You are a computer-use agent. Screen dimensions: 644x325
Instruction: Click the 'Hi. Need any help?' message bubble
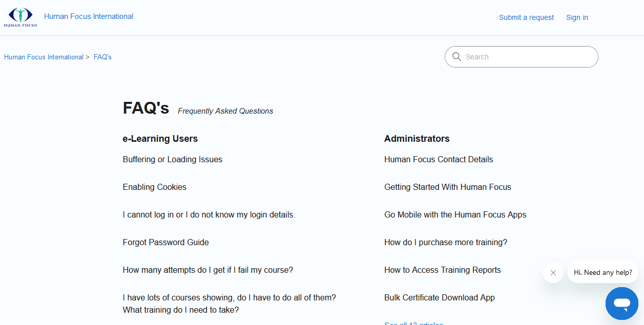pos(603,273)
